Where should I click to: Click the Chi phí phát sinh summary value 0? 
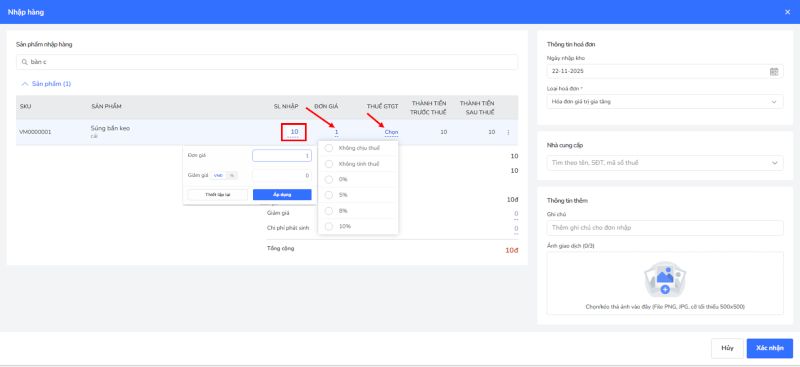(516, 228)
